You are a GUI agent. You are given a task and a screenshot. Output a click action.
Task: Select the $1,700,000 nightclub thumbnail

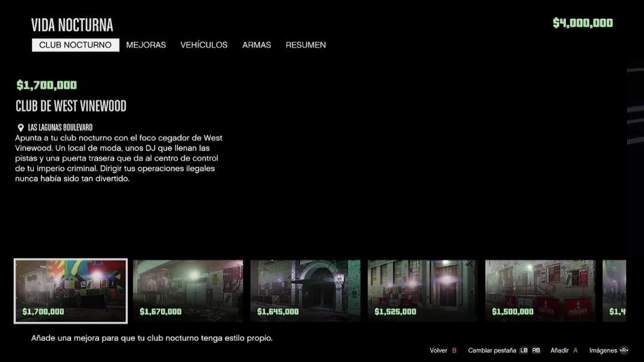pyautogui.click(x=70, y=291)
